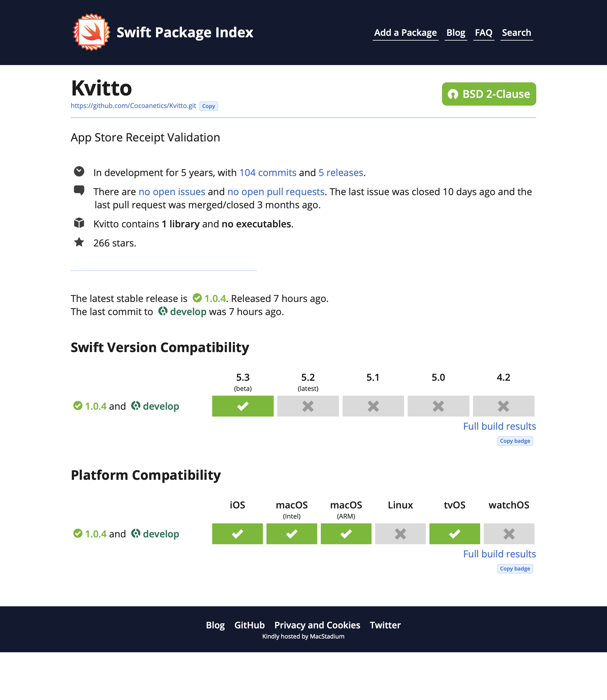Click the package box icon
Image resolution: width=607 pixels, height=700 pixels.
[x=79, y=223]
